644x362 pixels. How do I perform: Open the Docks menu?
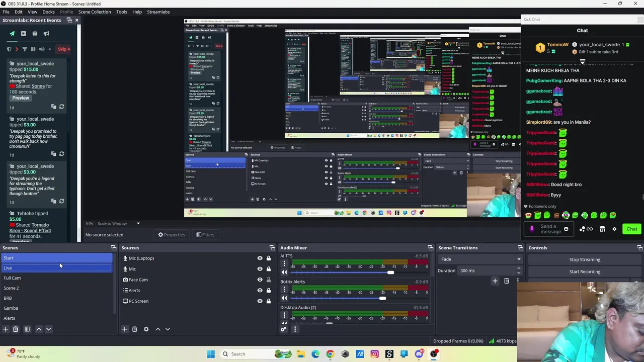49,12
